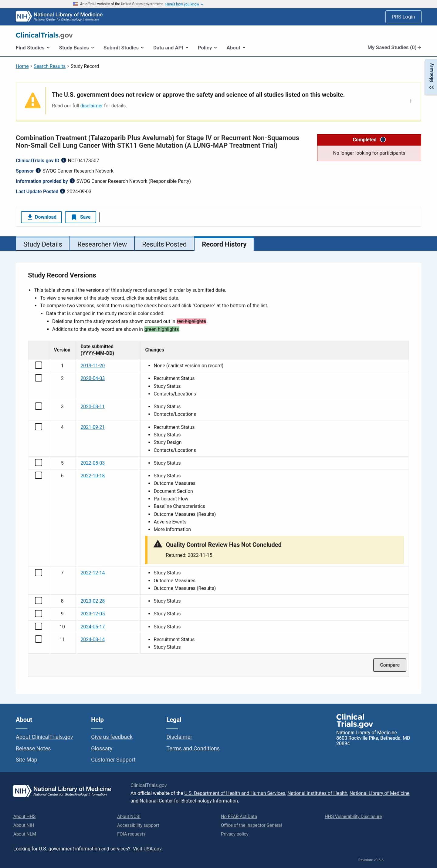This screenshot has height=868, width=437.
Task: Open HHS Vulnerability Disclosure link
Action: (353, 816)
